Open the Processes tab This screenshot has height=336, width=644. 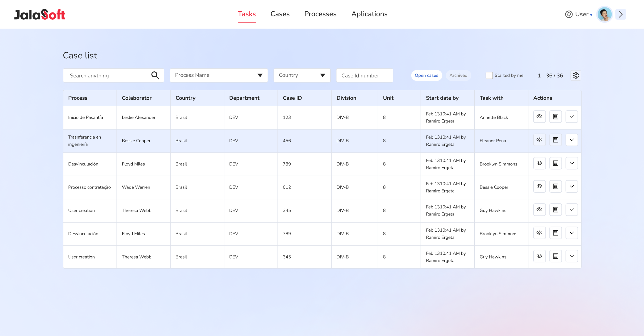320,14
